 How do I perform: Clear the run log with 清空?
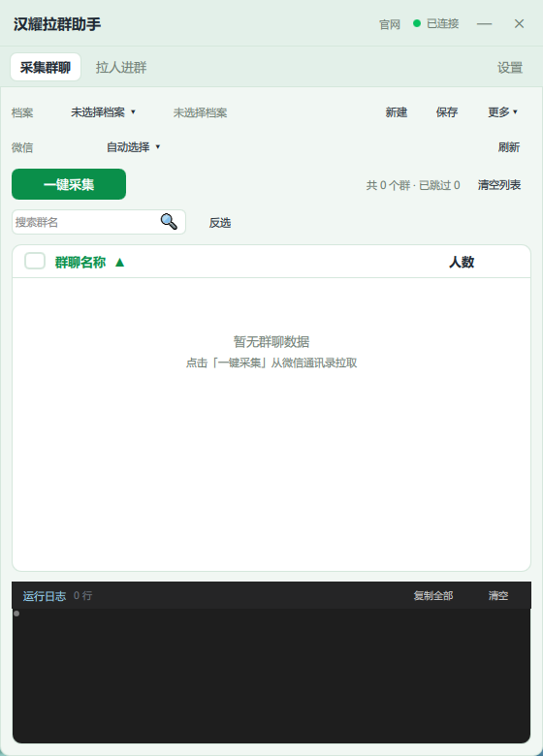498,596
